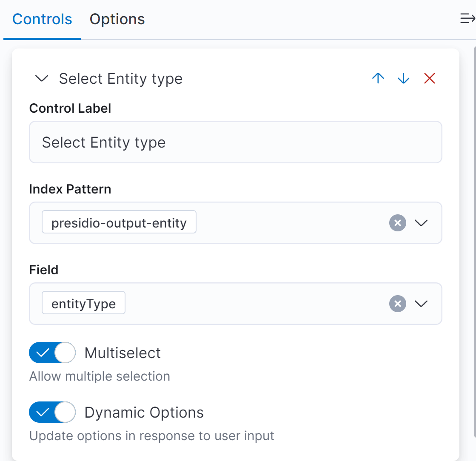The image size is (476, 461).
Task: Move the Select Entity type control up
Action: pos(378,78)
